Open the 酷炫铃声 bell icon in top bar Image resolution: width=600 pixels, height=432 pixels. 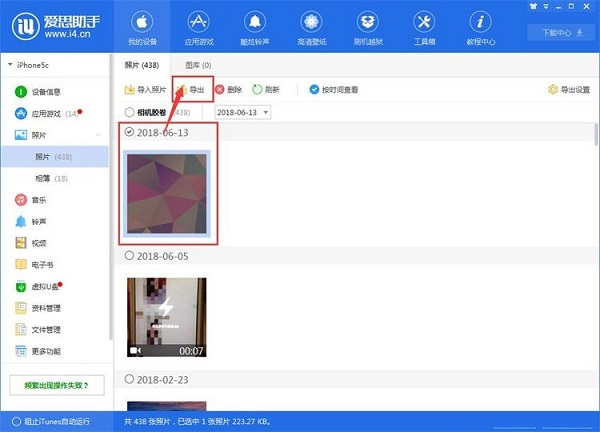[255, 28]
